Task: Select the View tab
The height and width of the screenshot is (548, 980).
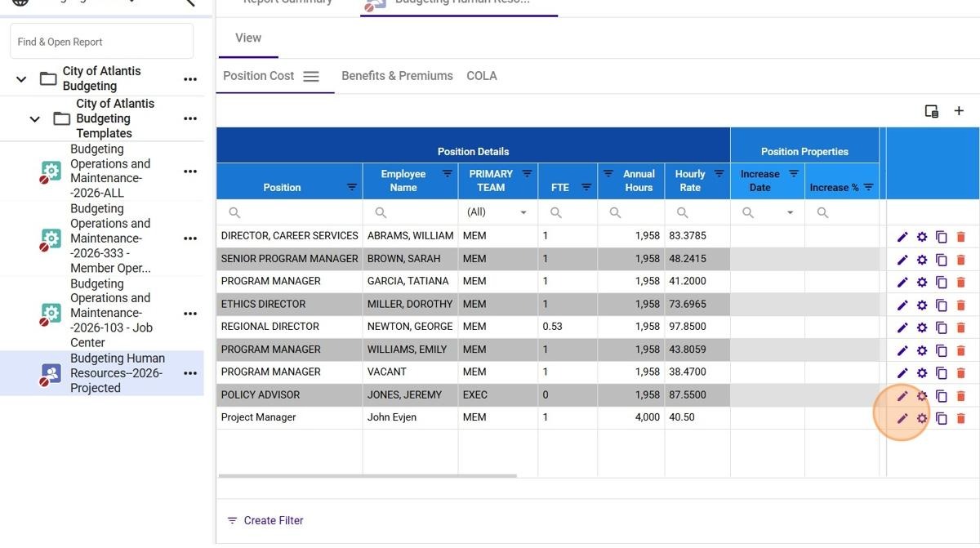Action: coord(248,38)
